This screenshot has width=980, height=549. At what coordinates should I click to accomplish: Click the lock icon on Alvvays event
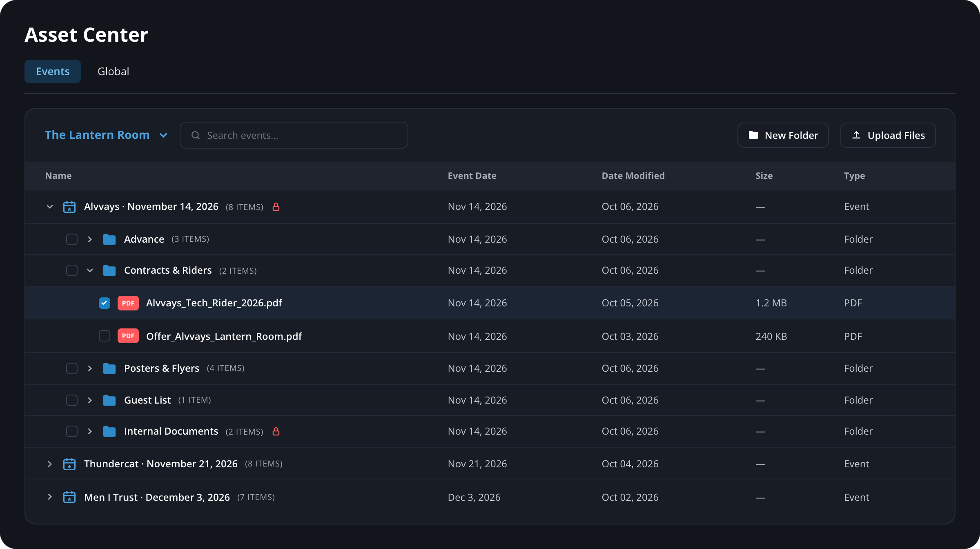(x=276, y=207)
